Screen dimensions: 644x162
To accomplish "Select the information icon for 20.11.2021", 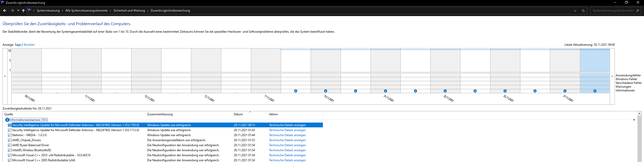I will click(x=356, y=91).
